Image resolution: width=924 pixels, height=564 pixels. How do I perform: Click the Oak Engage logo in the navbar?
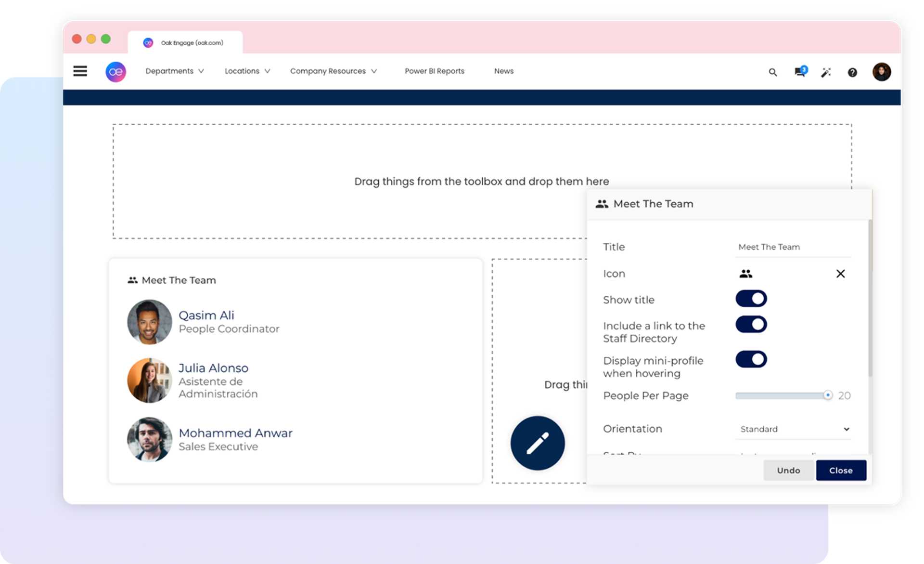coord(115,72)
